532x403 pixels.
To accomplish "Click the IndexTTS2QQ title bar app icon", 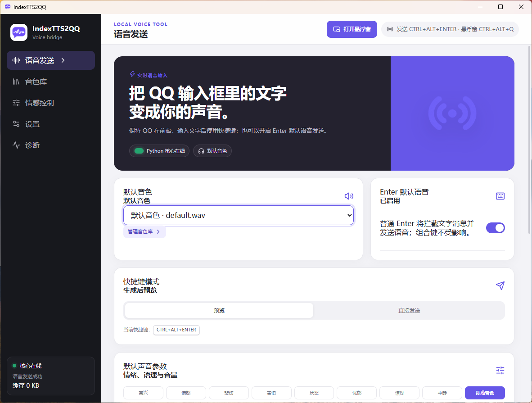I will coord(8,7).
